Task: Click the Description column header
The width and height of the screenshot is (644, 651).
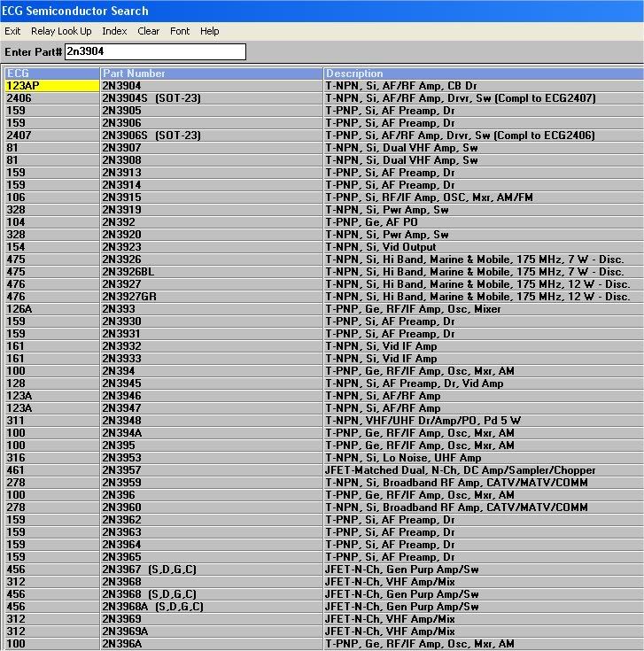Action: (484, 74)
